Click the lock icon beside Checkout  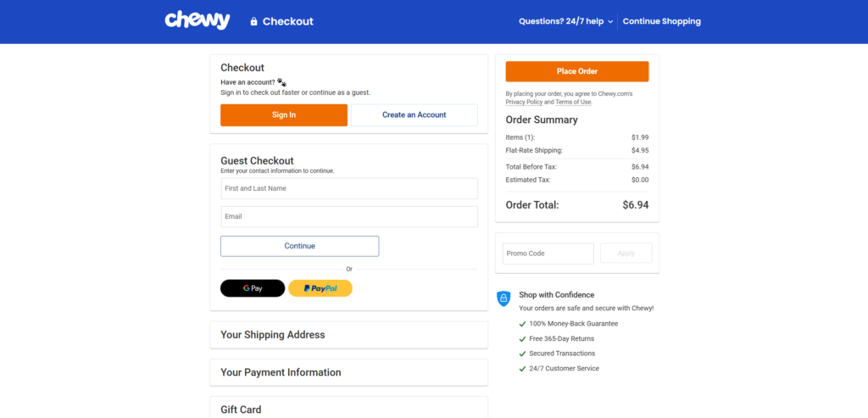pyautogui.click(x=253, y=21)
